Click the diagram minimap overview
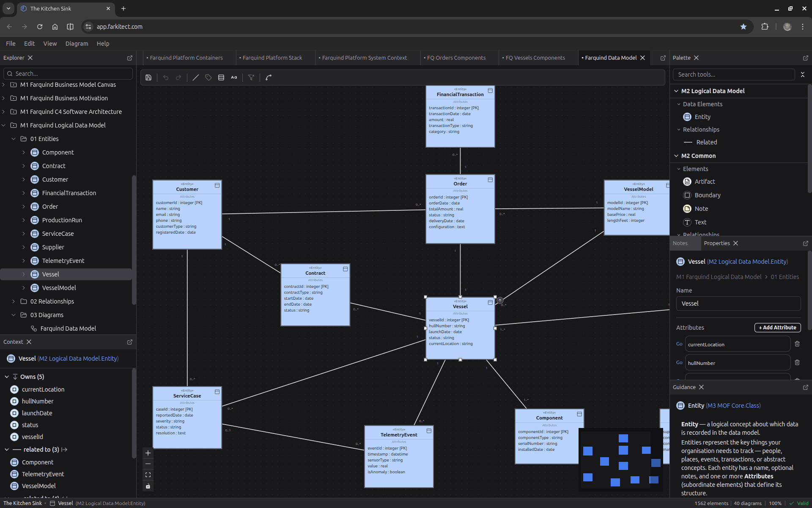This screenshot has width=812, height=508. (x=621, y=460)
